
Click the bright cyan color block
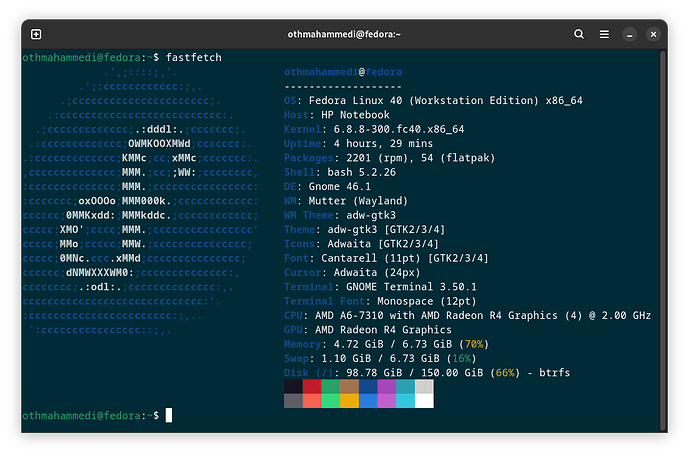pos(406,401)
